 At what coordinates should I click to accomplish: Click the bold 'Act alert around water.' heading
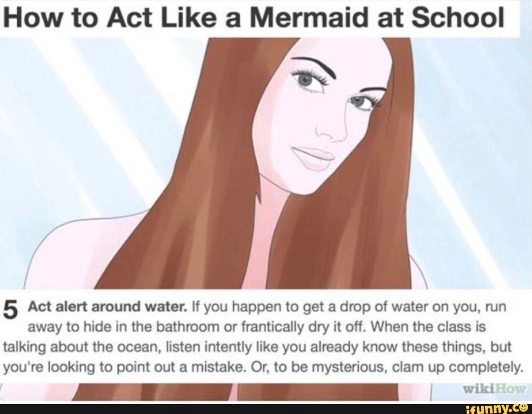coord(107,307)
